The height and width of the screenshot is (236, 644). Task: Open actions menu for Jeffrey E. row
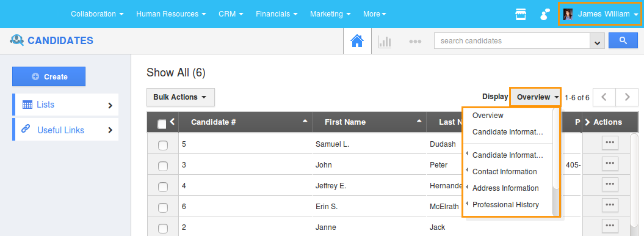click(x=610, y=184)
